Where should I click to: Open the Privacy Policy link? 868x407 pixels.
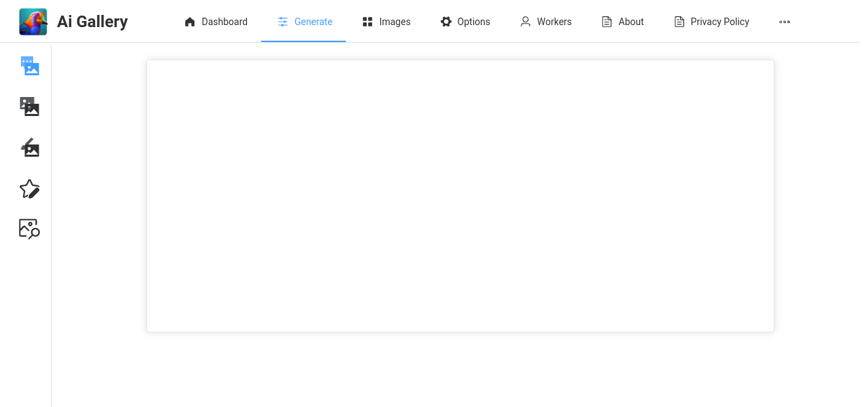(719, 22)
